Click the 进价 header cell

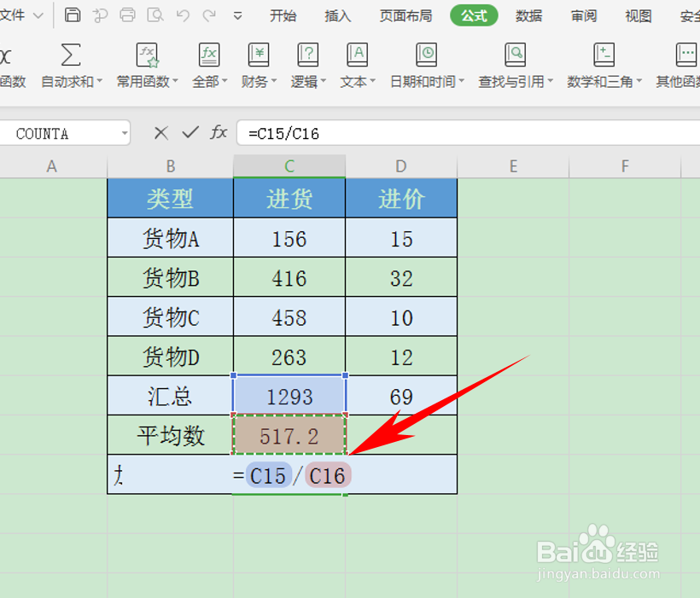click(x=401, y=198)
